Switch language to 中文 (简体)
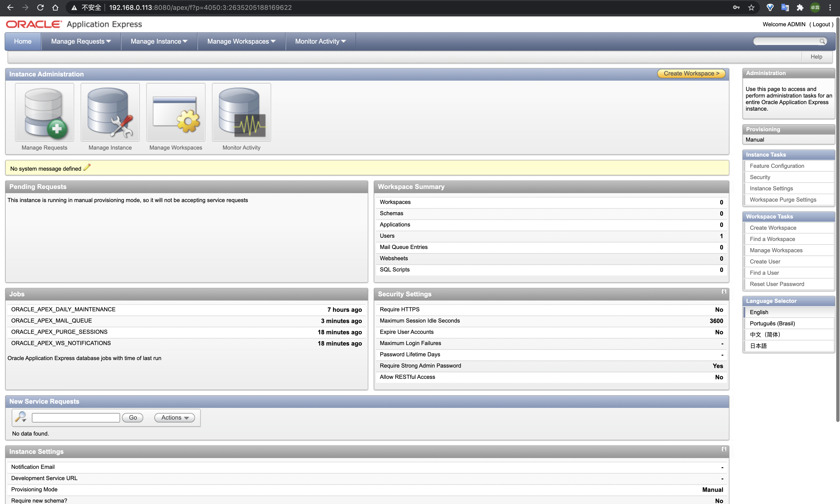840x504 pixels. (788, 335)
